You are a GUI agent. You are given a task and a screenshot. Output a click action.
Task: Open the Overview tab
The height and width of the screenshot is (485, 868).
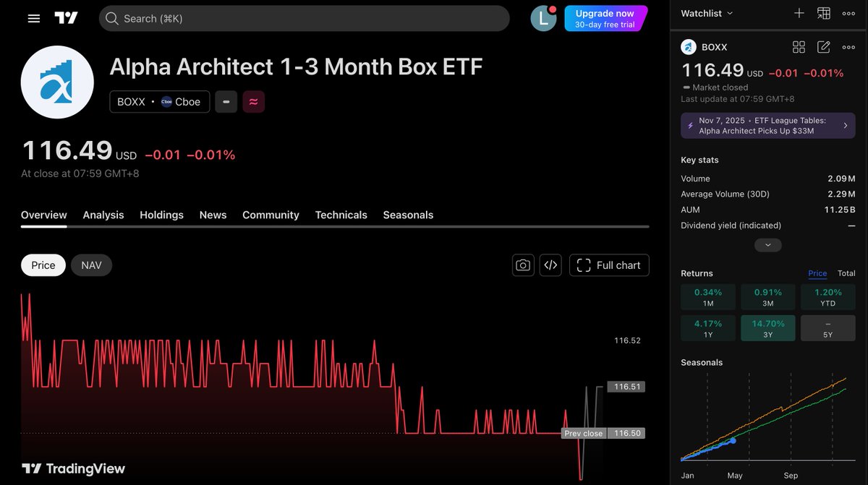(x=44, y=215)
